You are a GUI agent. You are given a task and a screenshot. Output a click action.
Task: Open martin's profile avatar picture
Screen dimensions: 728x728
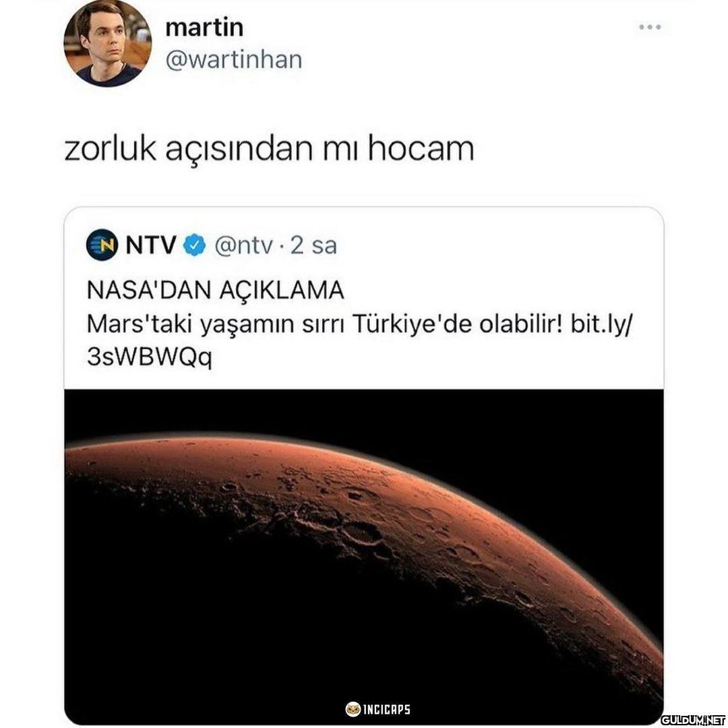click(108, 44)
